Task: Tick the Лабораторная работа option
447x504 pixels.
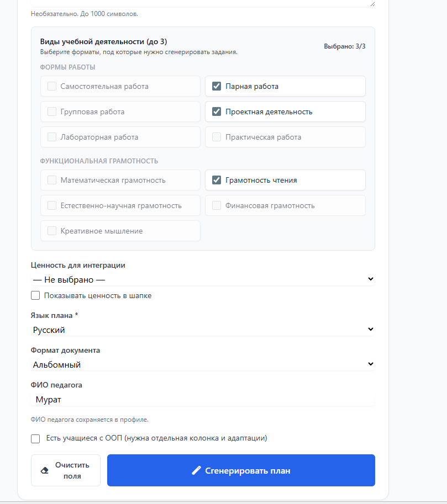Action: pos(52,137)
